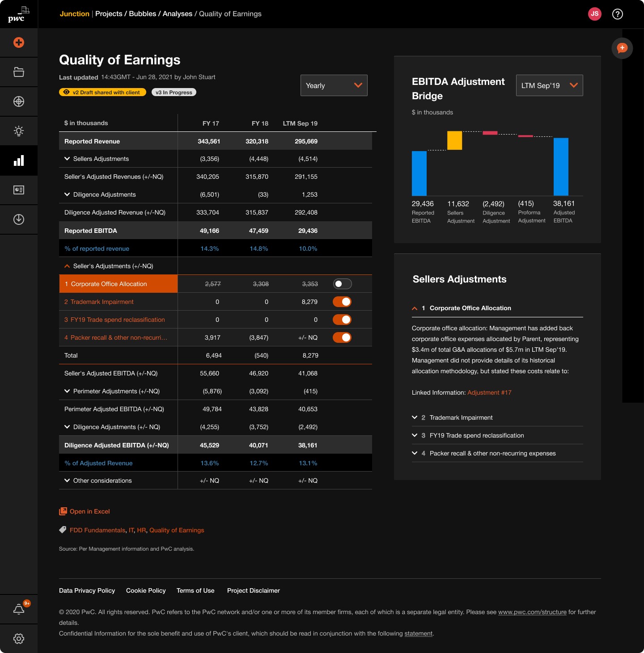The width and height of the screenshot is (644, 653).
Task: Open the statement link in footer
Action: 419,633
